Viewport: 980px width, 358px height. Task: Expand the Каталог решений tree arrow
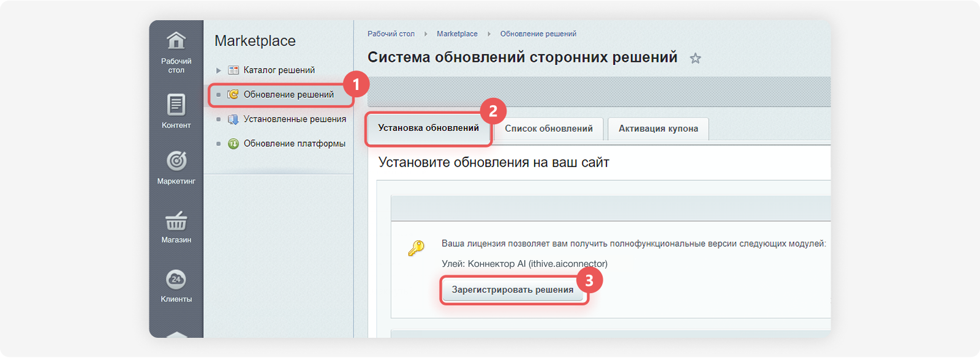point(219,70)
